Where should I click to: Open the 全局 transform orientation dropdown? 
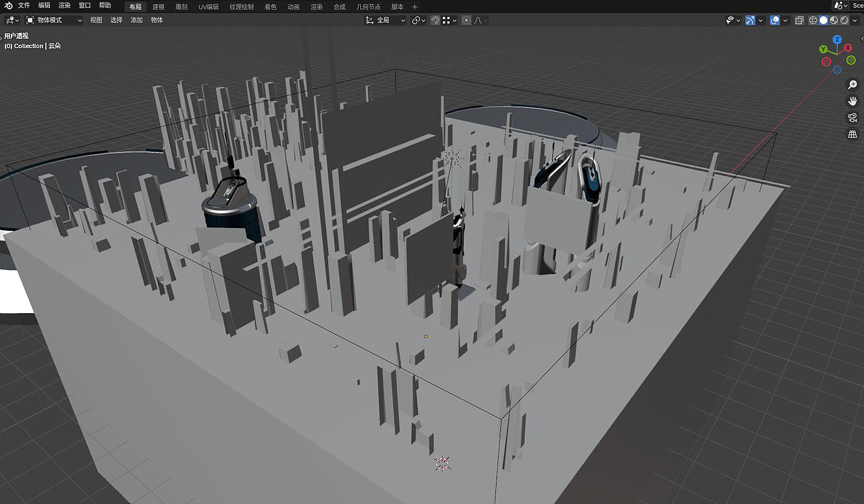click(385, 20)
